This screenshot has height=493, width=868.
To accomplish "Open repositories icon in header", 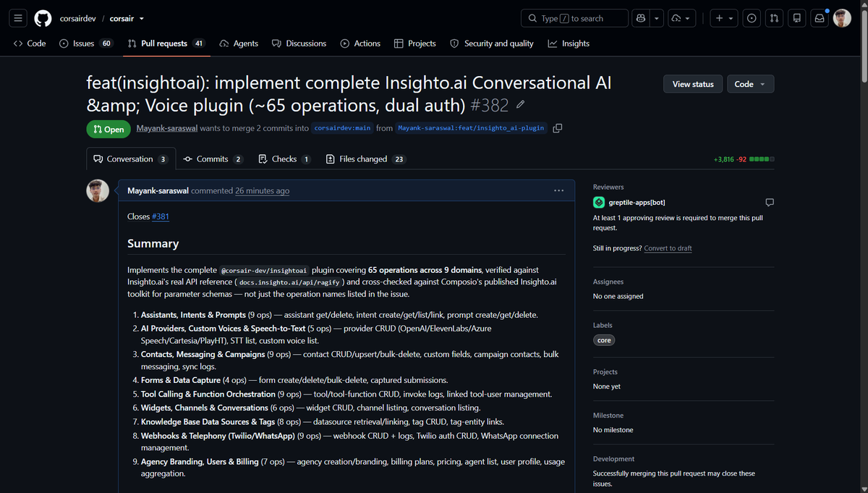I will 797,18.
